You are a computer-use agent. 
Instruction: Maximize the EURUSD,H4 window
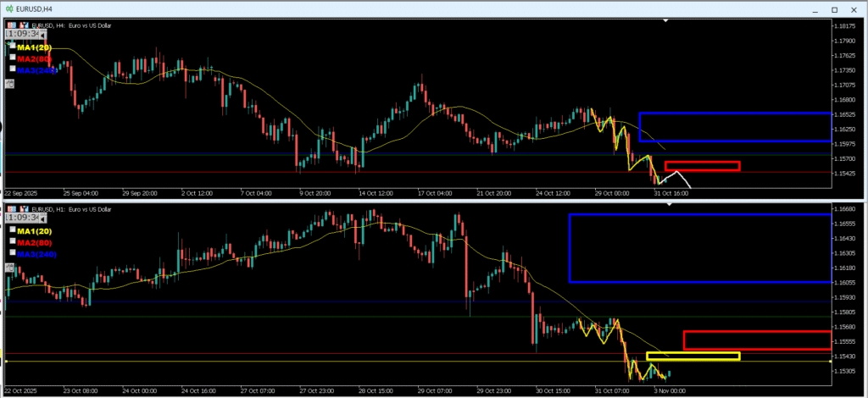point(833,9)
